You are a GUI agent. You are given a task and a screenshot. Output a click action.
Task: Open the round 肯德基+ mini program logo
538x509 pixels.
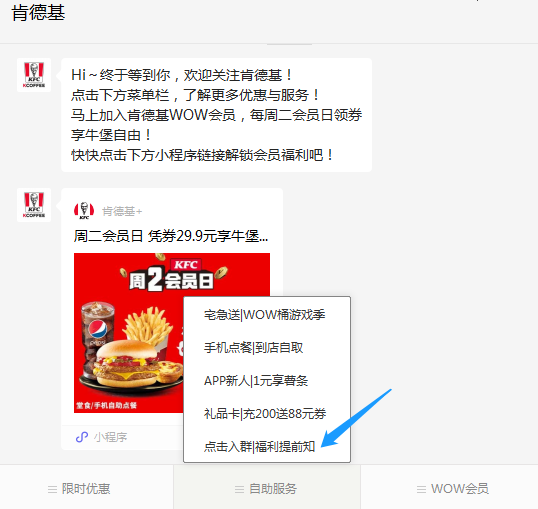pyautogui.click(x=84, y=210)
